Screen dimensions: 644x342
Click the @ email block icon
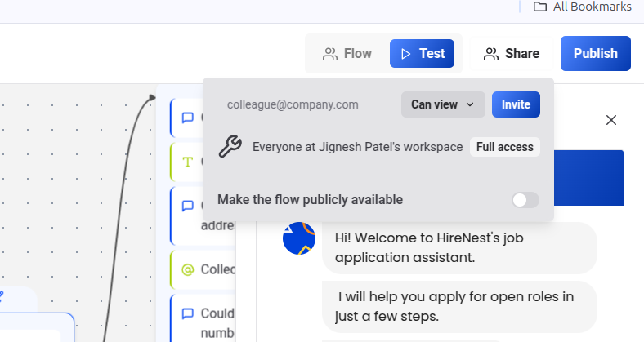(x=187, y=269)
